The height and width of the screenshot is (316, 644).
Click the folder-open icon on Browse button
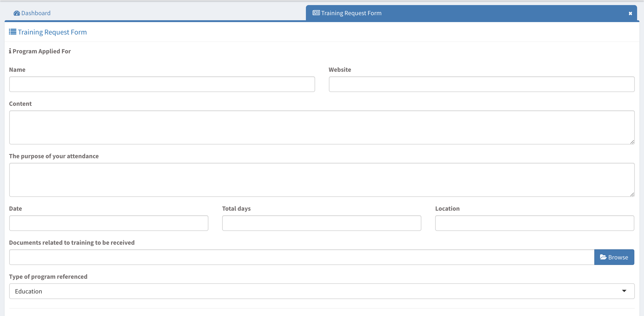pyautogui.click(x=603, y=257)
